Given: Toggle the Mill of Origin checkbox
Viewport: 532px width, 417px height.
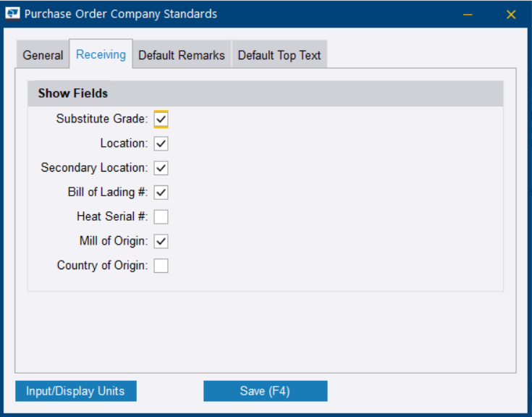Looking at the screenshot, I should coord(161,241).
